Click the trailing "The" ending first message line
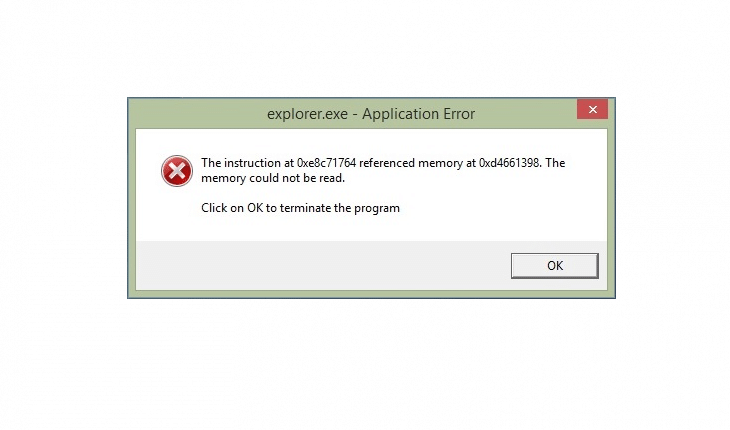The height and width of the screenshot is (430, 730). pos(555,163)
